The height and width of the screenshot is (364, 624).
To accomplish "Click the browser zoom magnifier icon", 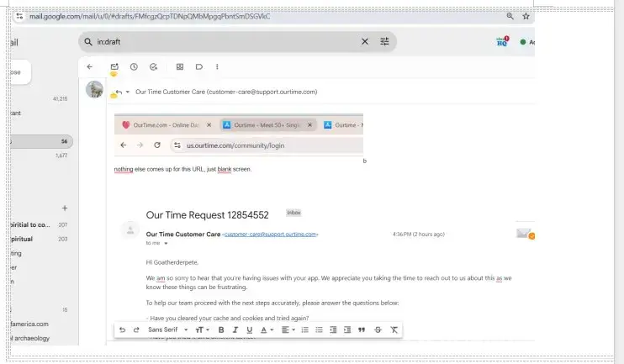I will (510, 16).
